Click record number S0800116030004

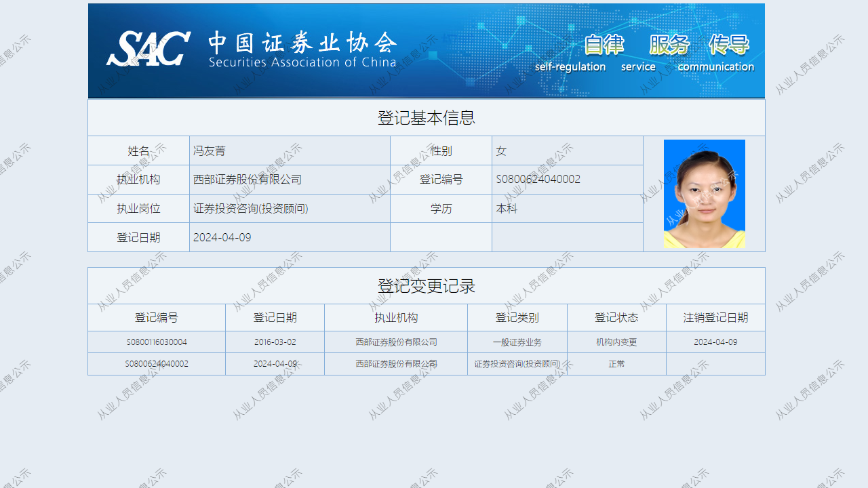157,342
